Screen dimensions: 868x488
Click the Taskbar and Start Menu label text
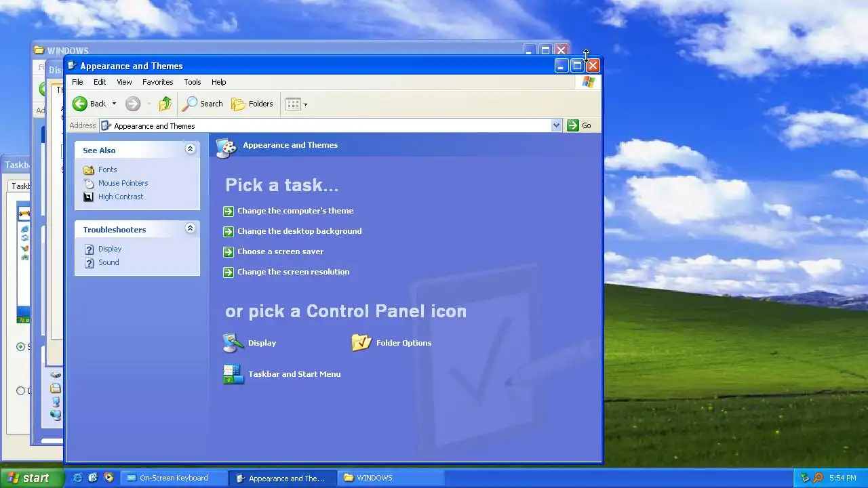click(x=294, y=374)
